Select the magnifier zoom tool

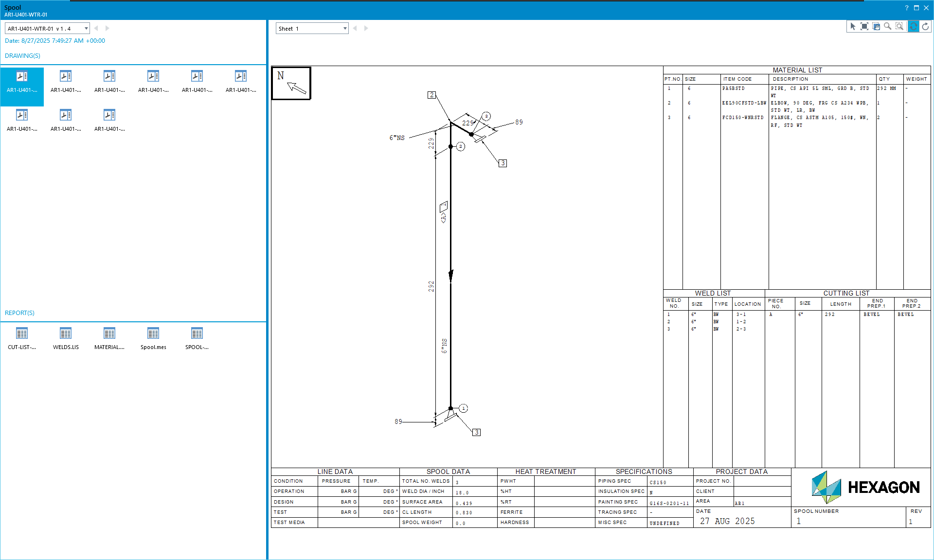click(x=888, y=27)
